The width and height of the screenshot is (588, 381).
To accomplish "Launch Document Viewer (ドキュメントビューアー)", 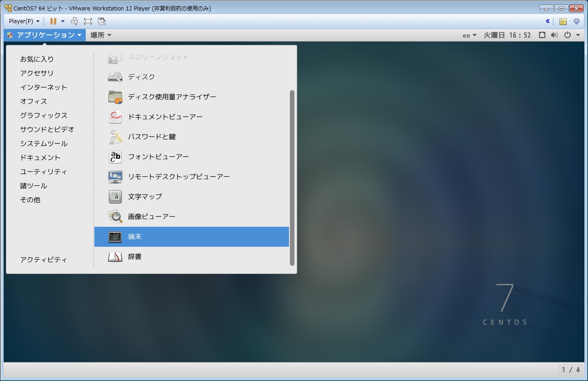I will click(165, 117).
